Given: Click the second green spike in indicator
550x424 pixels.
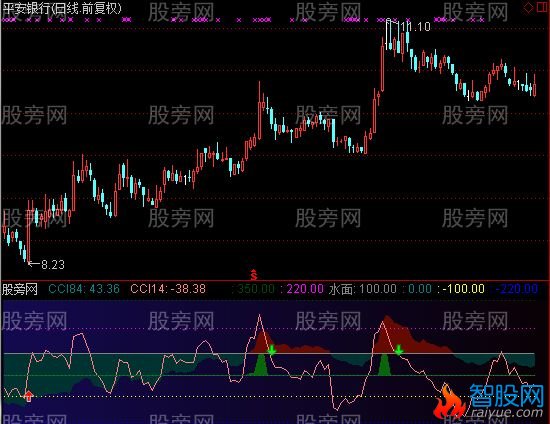Looking at the screenshot, I should [x=384, y=365].
